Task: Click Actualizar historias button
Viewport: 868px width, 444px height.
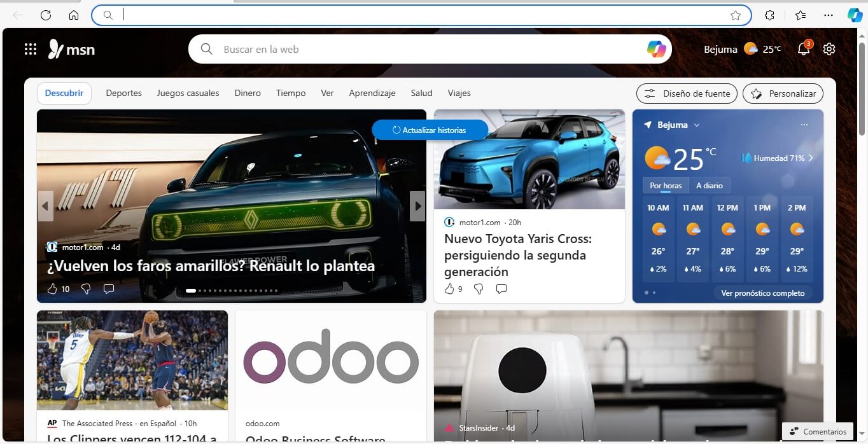Action: (430, 130)
